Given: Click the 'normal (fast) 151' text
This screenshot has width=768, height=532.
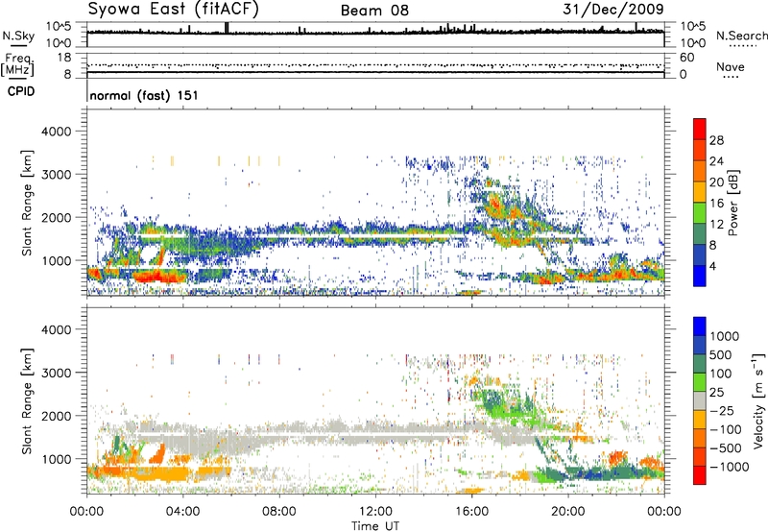Looking at the screenshot, I should click(144, 95).
